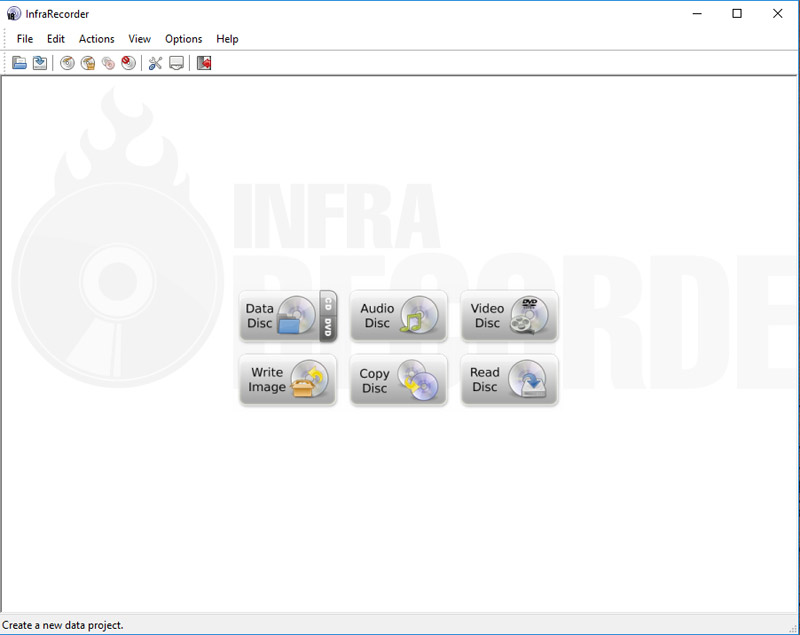The width and height of the screenshot is (800, 635).
Task: Click the Exit toolbar icon with red arrow
Action: (x=204, y=63)
